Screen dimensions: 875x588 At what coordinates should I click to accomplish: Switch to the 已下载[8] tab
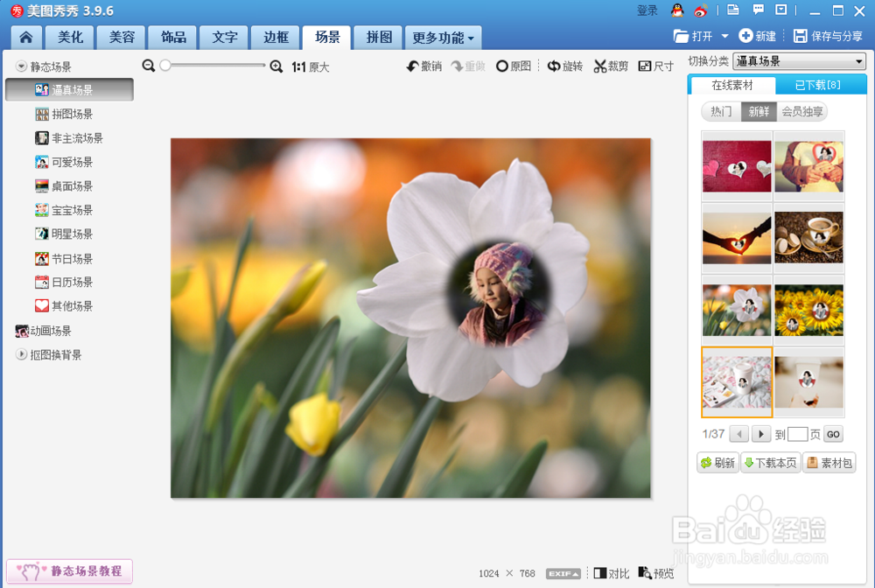tap(818, 86)
